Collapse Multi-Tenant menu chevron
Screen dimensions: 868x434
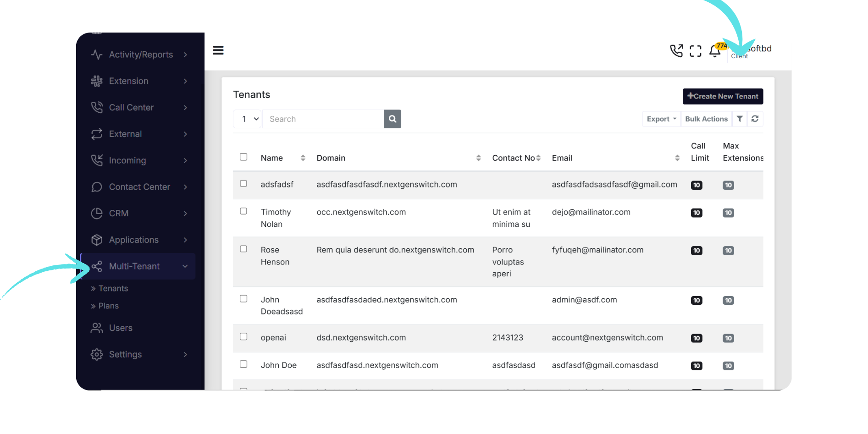pos(185,266)
